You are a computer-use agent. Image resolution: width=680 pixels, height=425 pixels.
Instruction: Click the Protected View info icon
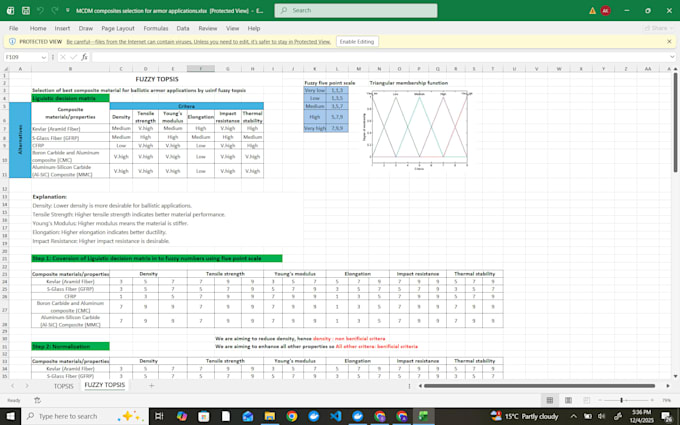tap(12, 42)
